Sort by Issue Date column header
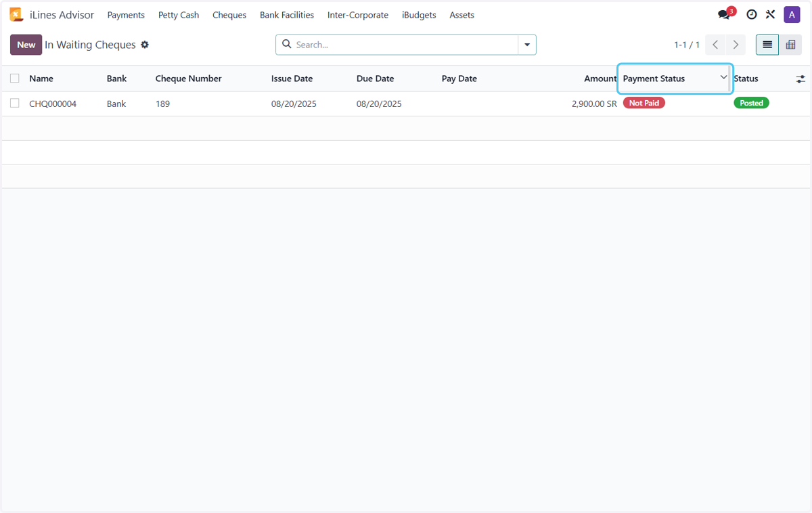 [292, 79]
